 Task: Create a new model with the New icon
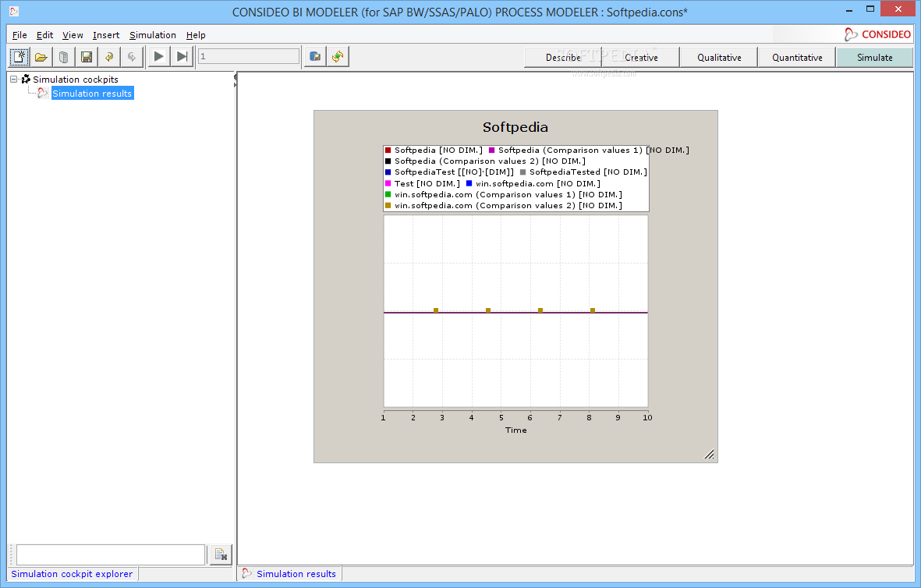(19, 57)
